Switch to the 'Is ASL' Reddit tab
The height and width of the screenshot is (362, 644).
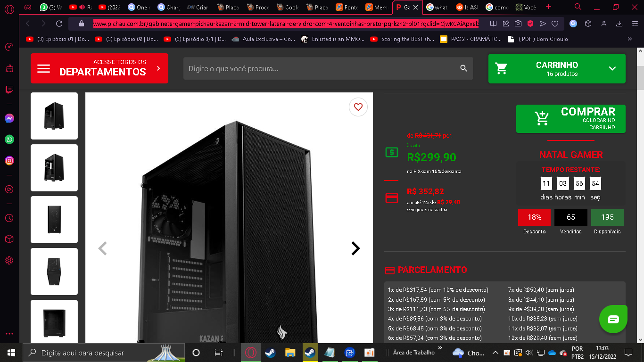(467, 7)
